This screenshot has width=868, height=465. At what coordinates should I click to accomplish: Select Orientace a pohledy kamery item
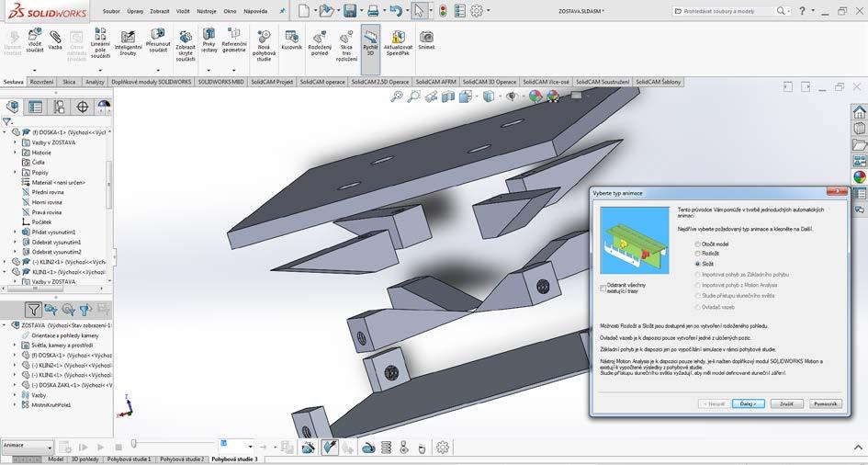coord(65,335)
